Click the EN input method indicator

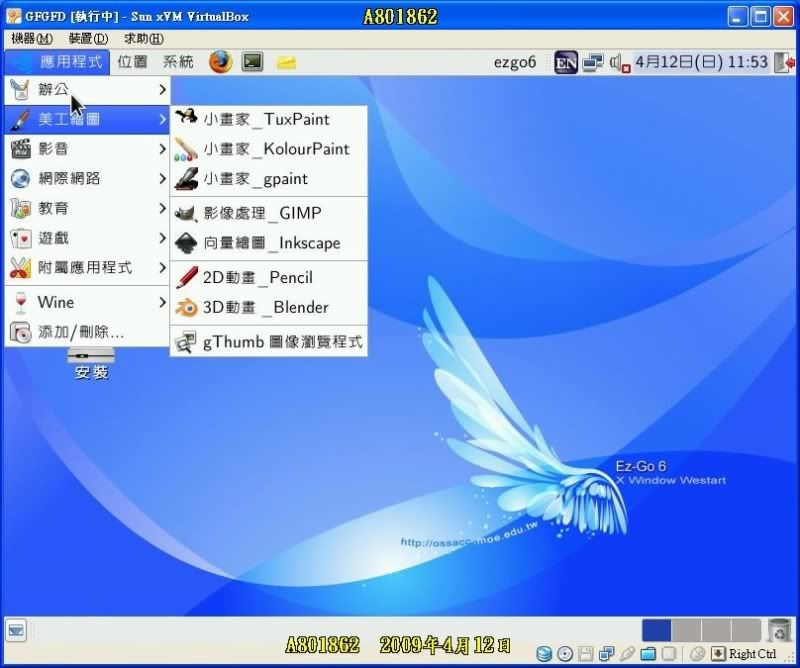tap(566, 63)
